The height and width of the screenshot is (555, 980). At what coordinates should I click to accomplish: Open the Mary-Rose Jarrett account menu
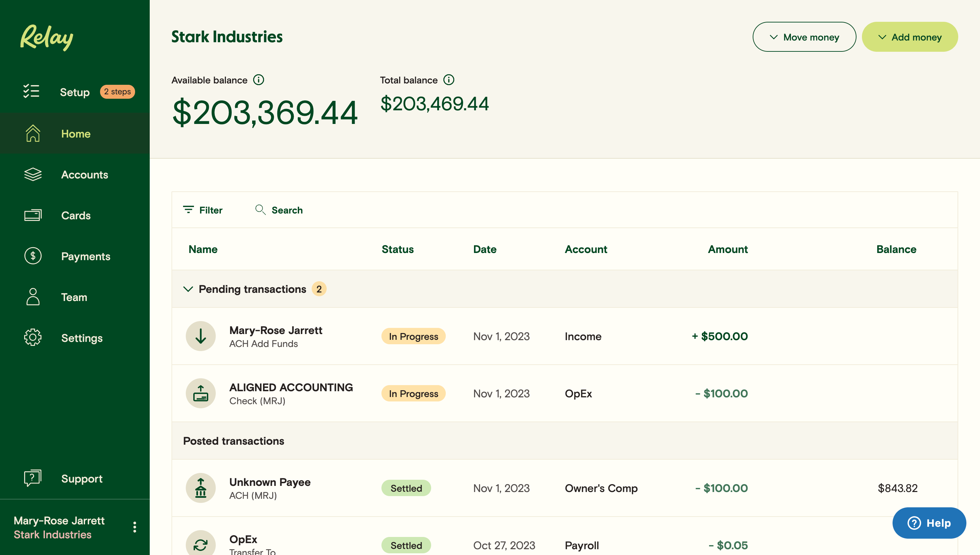click(134, 526)
